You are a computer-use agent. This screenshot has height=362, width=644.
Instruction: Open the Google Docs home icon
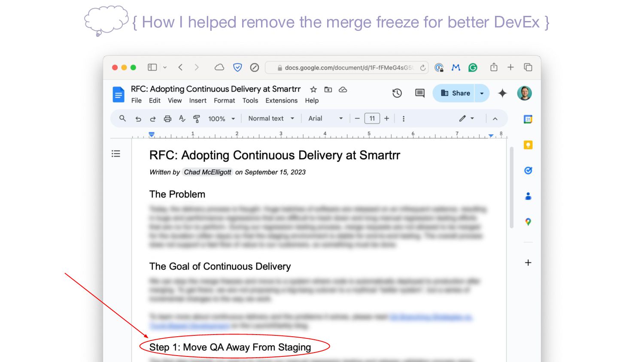pos(118,94)
